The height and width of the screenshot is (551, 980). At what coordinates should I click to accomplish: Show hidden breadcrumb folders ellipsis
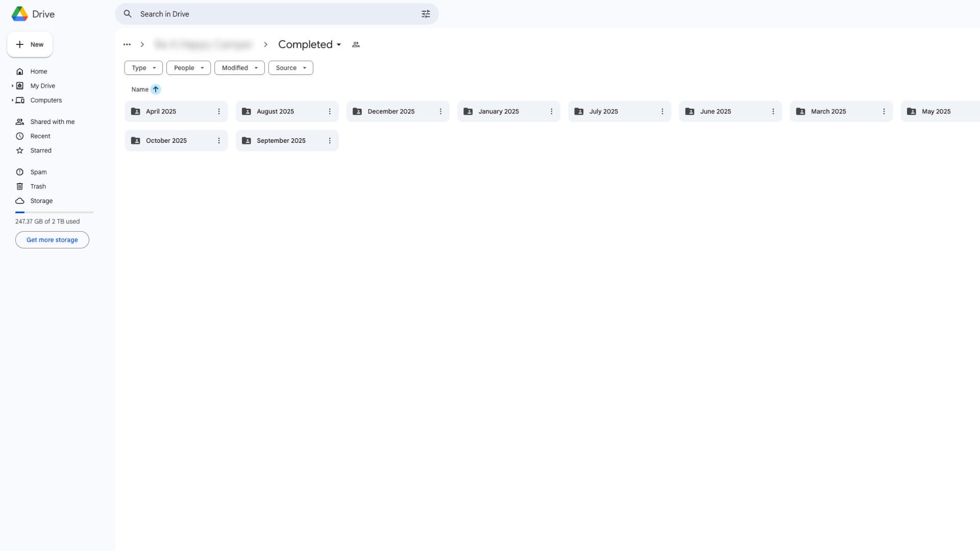127,45
